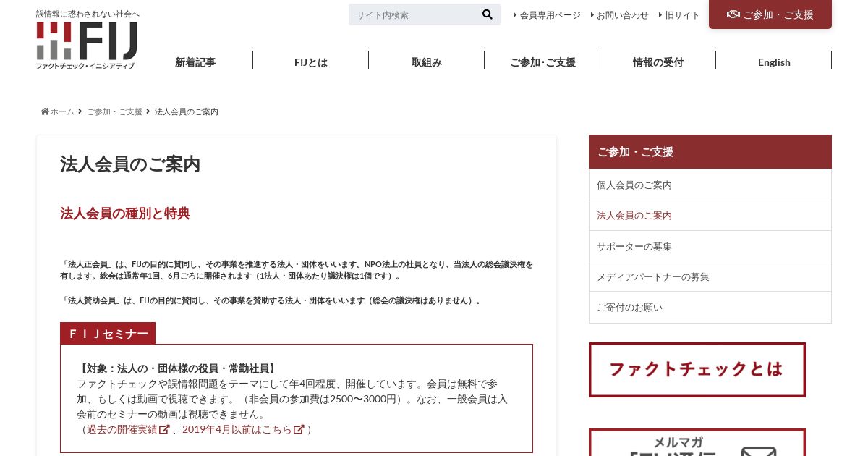This screenshot has width=868, height=456.
Task: Click the red ご参加・ご支援 button
Action: pos(770,14)
